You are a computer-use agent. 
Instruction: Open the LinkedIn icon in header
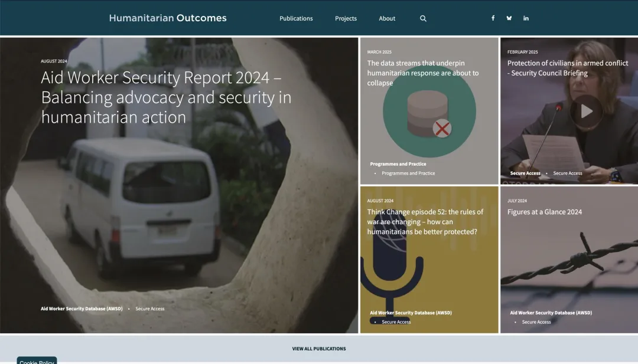click(526, 18)
